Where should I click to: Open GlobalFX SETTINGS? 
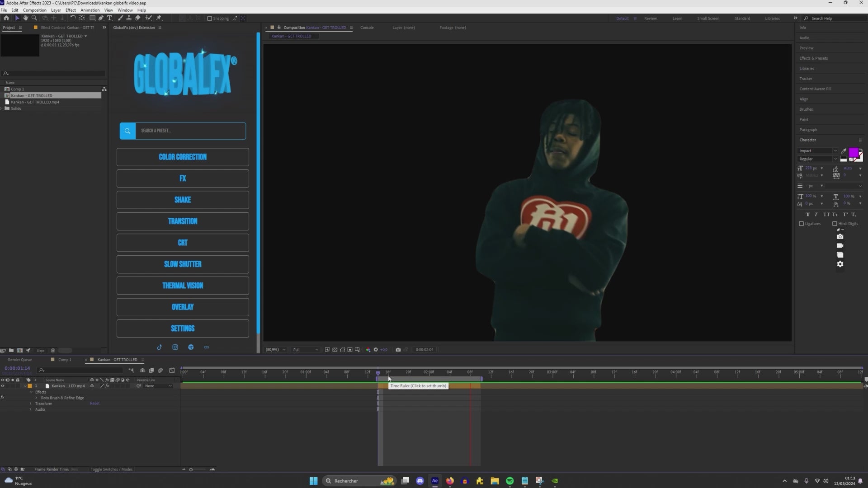tap(183, 328)
